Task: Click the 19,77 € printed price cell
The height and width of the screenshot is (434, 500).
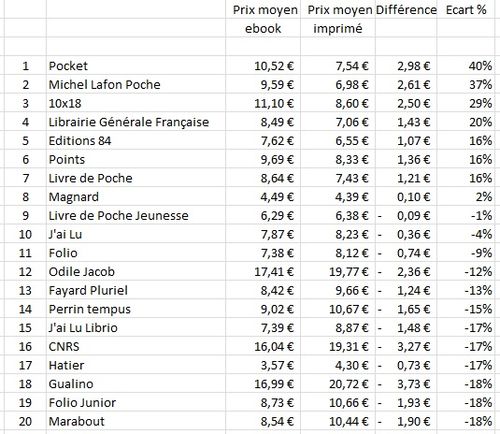Action: pos(338,272)
